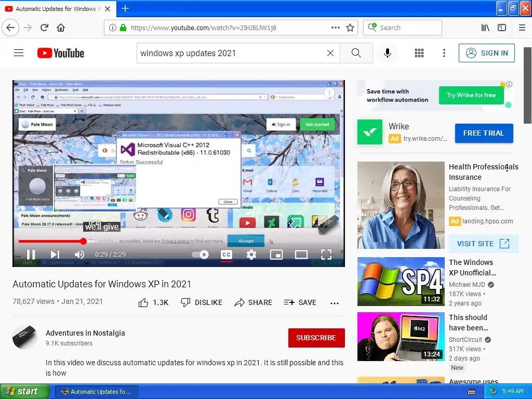Open the Firefox hamburger menu
Viewport: 532px width, 399px height.
[x=522, y=28]
